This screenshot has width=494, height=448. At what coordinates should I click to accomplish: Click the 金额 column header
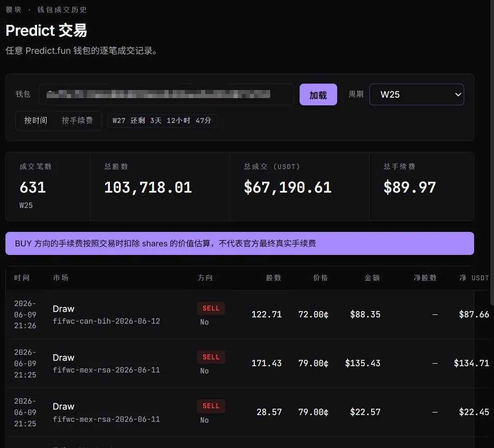372,278
